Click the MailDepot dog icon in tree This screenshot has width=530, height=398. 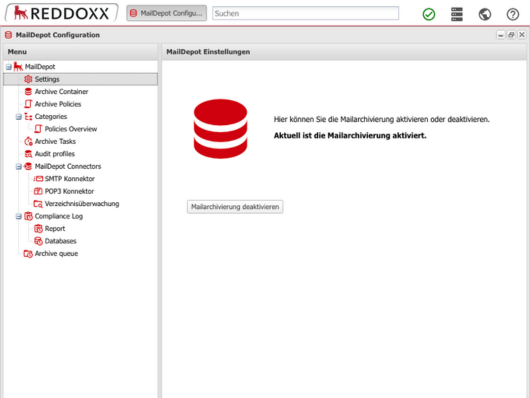[18, 67]
